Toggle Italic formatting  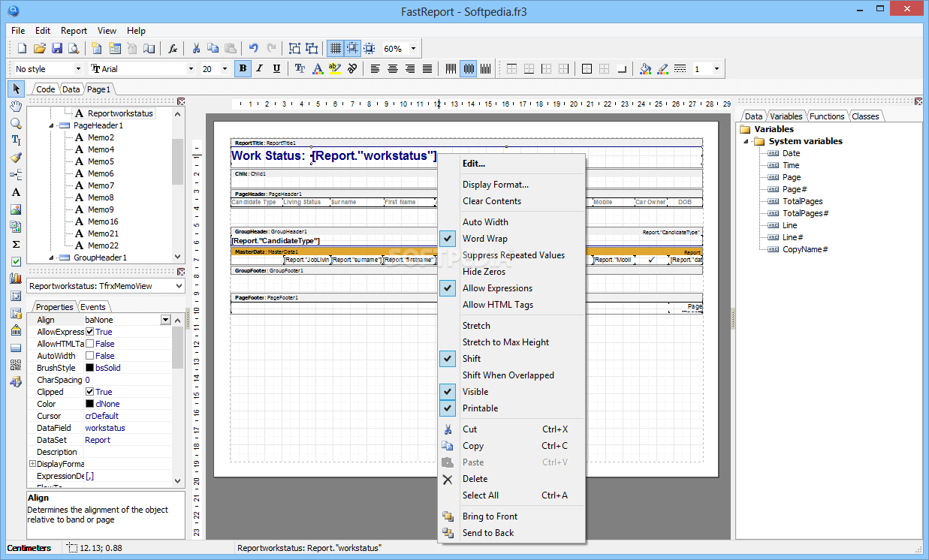260,69
